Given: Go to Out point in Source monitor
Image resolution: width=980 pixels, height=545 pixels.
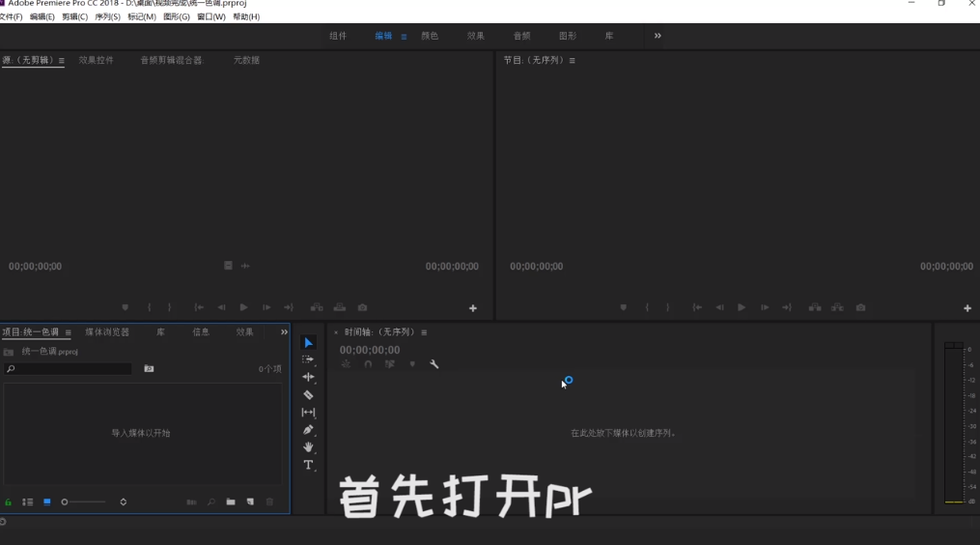Looking at the screenshot, I should click(x=289, y=307).
